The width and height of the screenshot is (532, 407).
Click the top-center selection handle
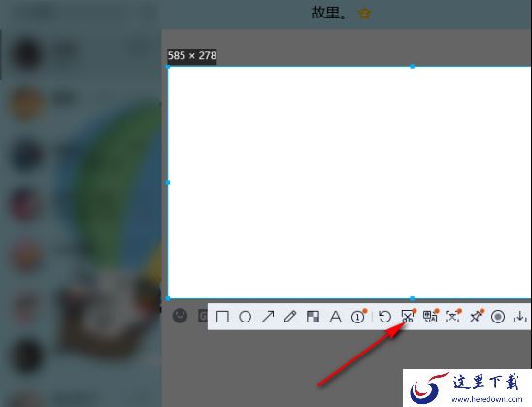pos(412,66)
